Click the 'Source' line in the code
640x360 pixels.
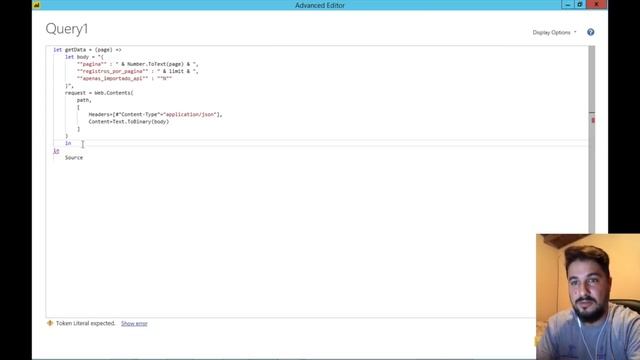[74, 158]
